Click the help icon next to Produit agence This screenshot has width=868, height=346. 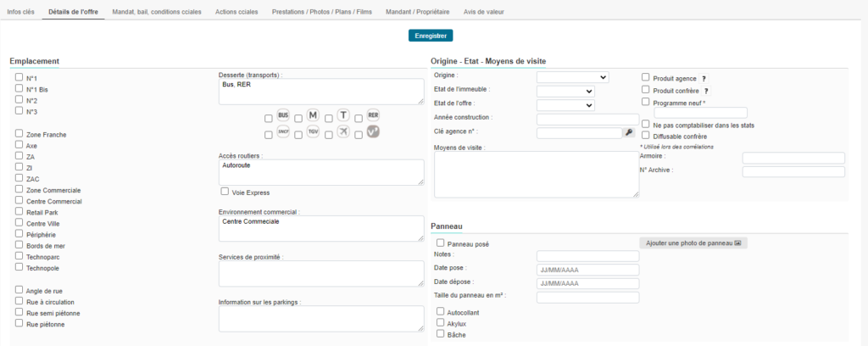(x=705, y=78)
